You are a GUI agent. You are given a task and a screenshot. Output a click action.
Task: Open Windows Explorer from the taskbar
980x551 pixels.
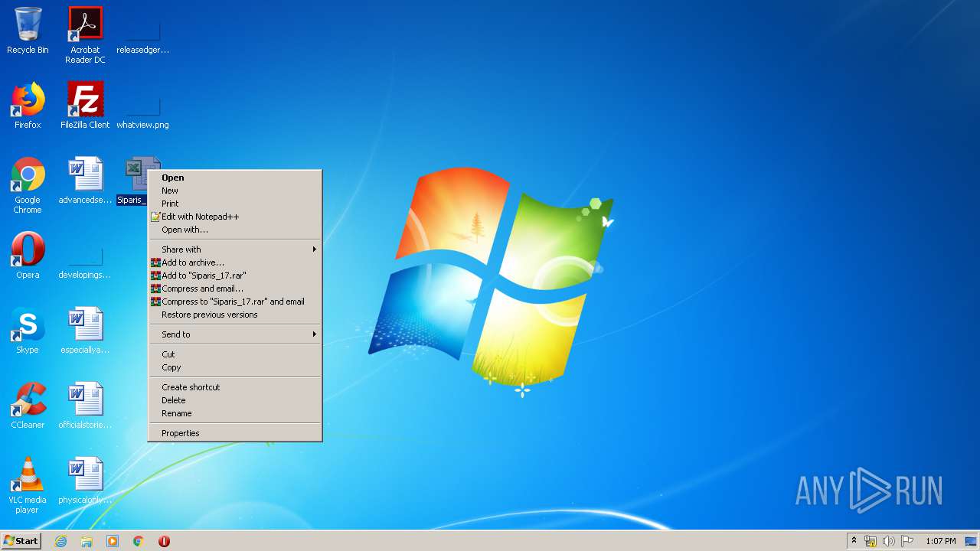click(x=87, y=541)
